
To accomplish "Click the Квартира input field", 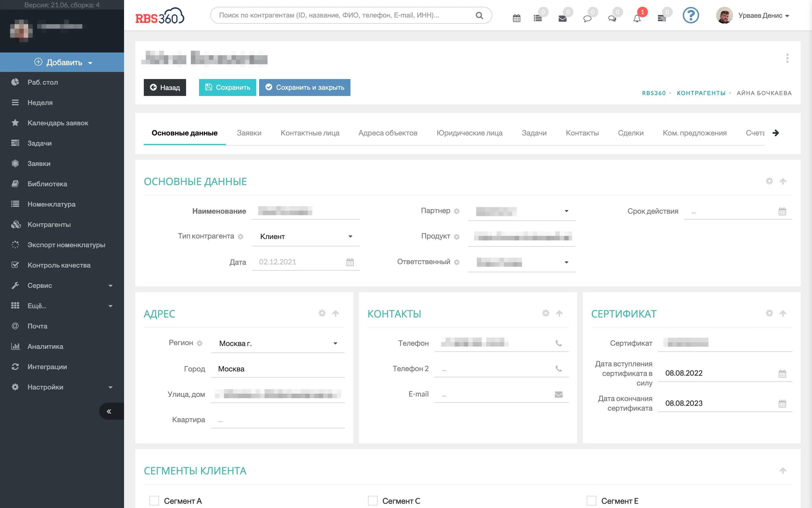I will click(x=278, y=420).
